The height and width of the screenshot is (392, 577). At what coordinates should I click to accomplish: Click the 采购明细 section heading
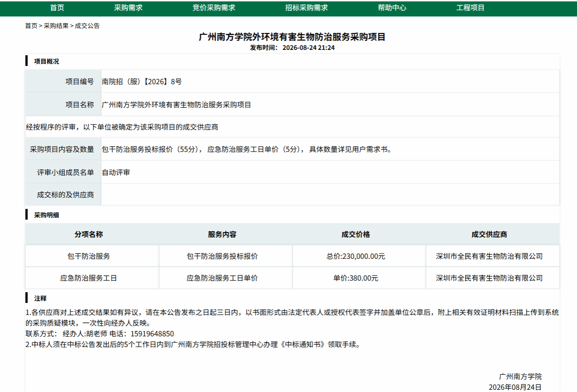click(x=46, y=215)
